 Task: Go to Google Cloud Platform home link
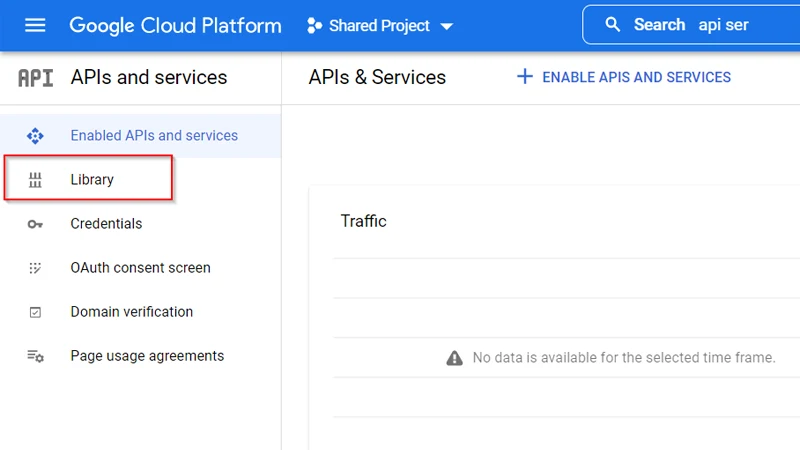click(175, 25)
